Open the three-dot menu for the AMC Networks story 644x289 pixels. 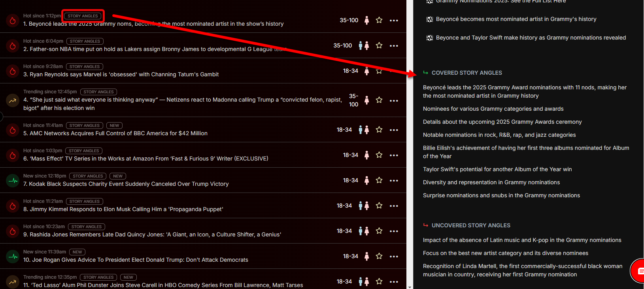[394, 130]
